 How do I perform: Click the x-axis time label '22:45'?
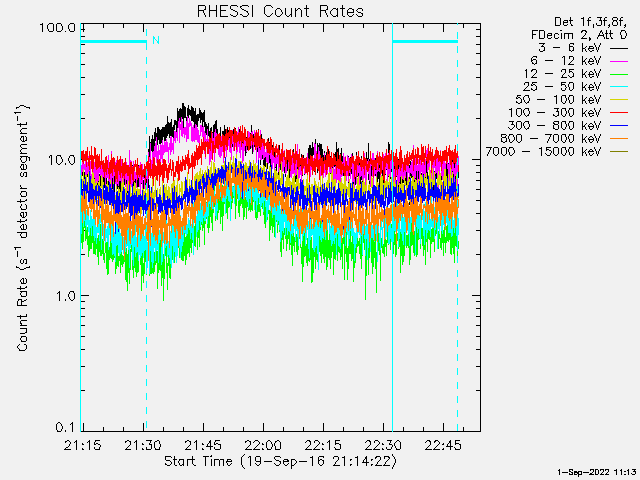[x=443, y=445]
